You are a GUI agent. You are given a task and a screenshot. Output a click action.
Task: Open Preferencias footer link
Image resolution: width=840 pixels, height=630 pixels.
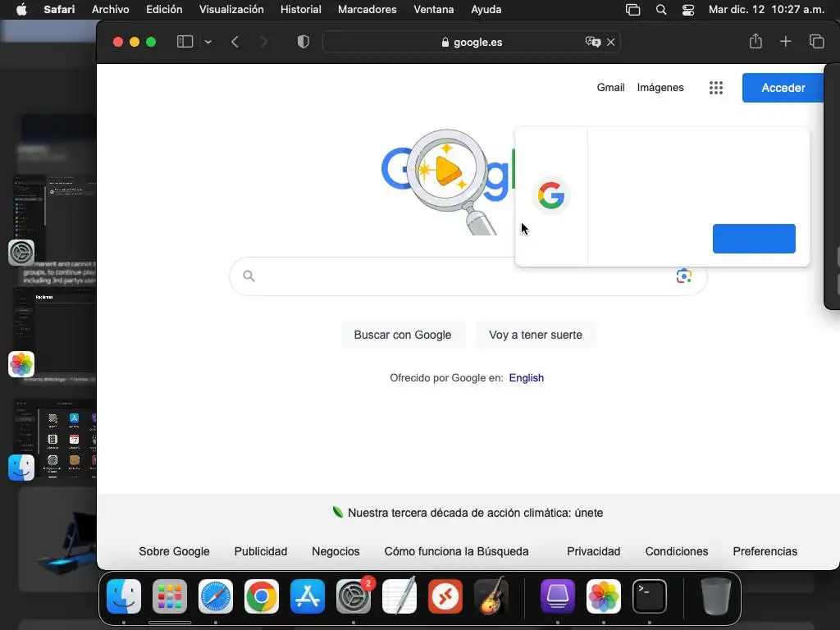click(765, 551)
